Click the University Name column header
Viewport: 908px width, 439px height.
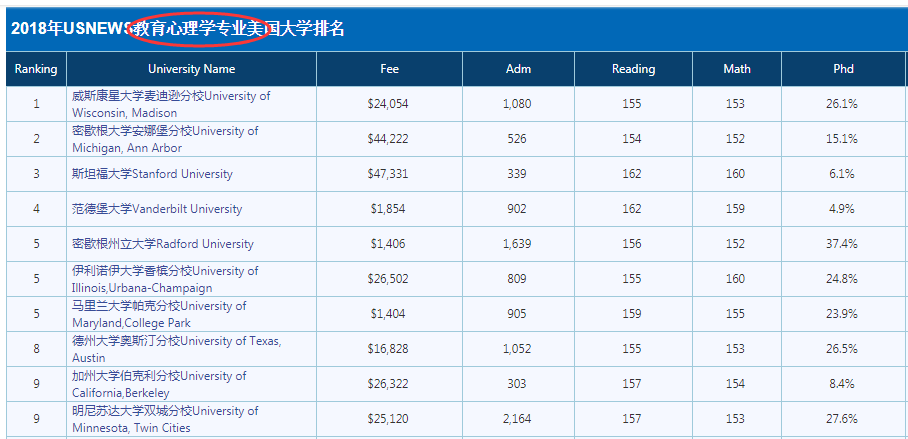192,69
